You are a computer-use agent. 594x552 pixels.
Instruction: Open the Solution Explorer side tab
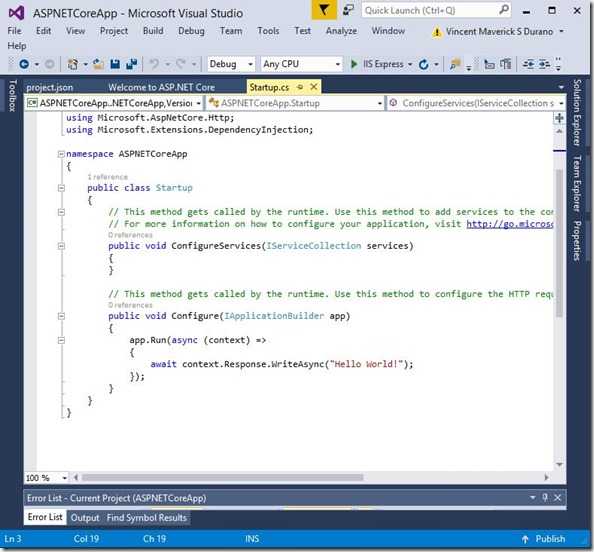(x=577, y=113)
